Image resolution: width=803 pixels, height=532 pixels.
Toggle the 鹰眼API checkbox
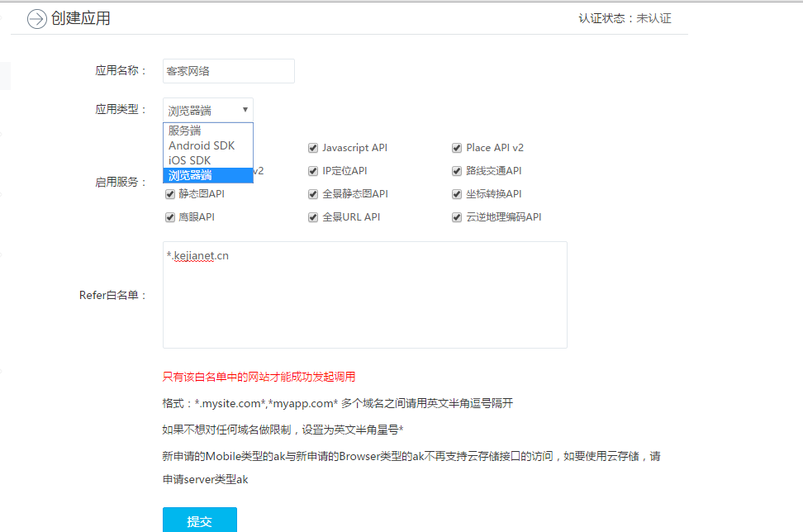(170, 217)
